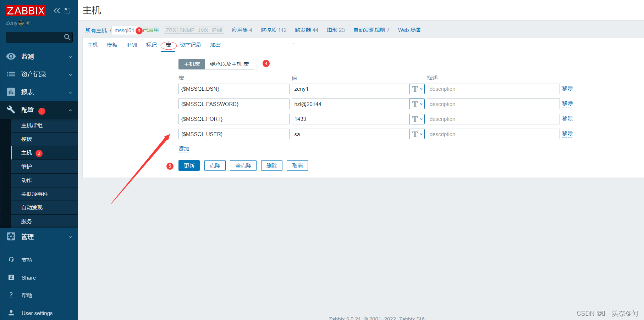Click the ZABBIX logo
Viewport: 644px width, 320px height.
coord(26,11)
